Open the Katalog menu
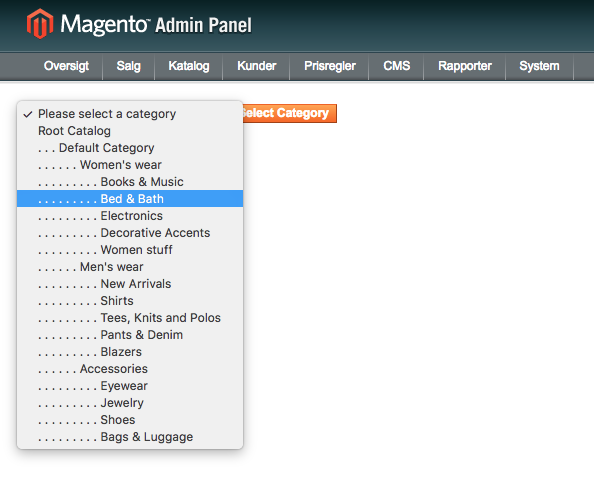The height and width of the screenshot is (484, 594). (x=189, y=66)
